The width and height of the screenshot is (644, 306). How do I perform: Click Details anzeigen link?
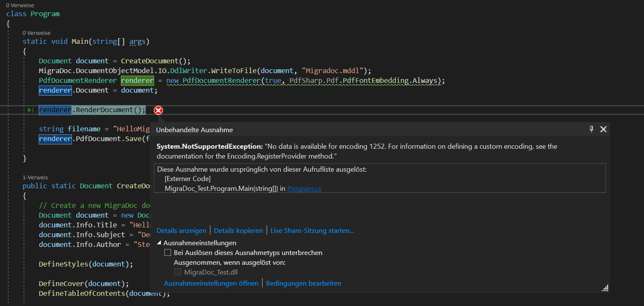coord(181,231)
